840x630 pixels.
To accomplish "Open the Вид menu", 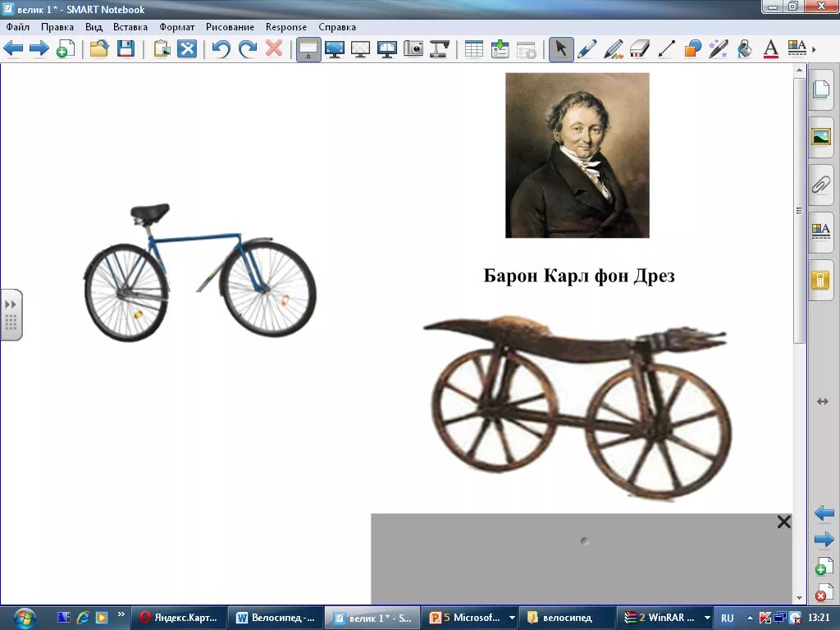I will coord(94,27).
